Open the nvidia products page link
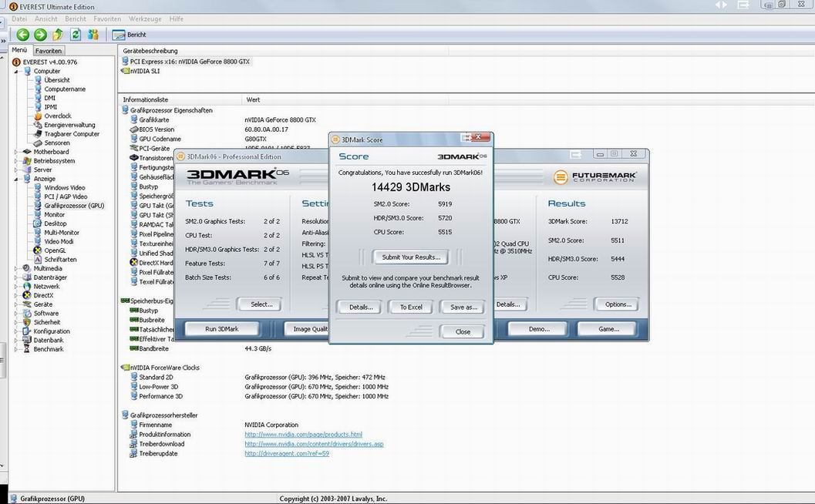The height and width of the screenshot is (504, 815). 304,435
